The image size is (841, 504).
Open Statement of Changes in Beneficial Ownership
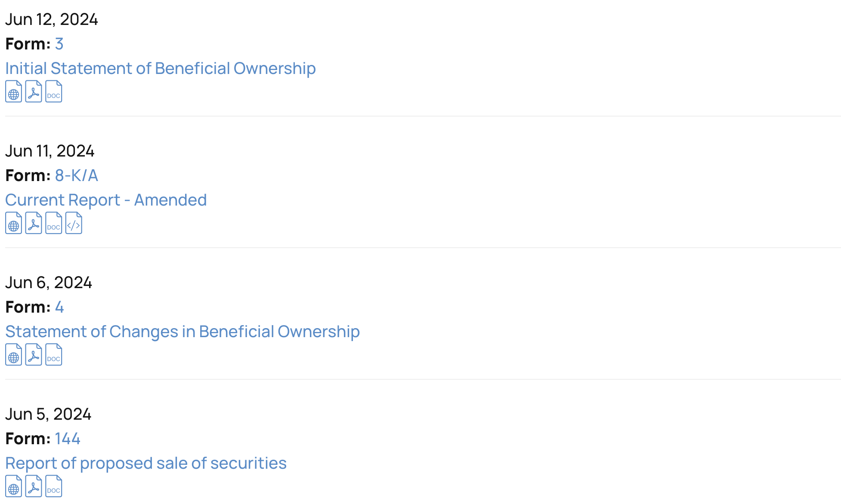[x=182, y=332]
